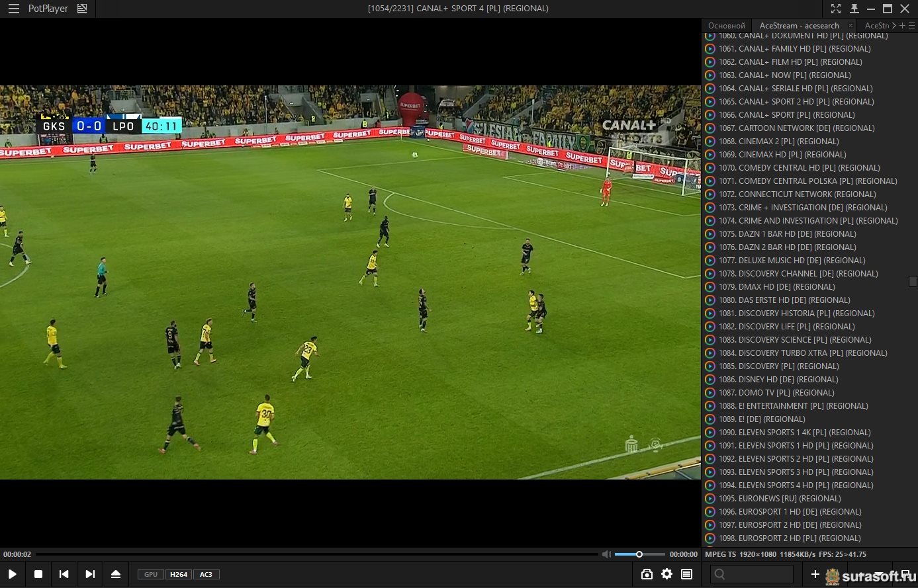Screen dimensions: 918x588
Task: Close the AceStream - acesearch tab
Action: 851,26
